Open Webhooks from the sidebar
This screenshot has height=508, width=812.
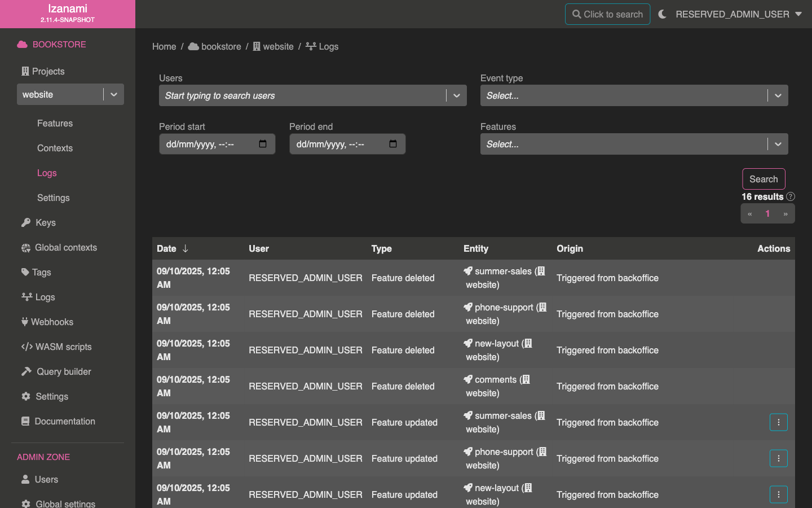(x=52, y=322)
